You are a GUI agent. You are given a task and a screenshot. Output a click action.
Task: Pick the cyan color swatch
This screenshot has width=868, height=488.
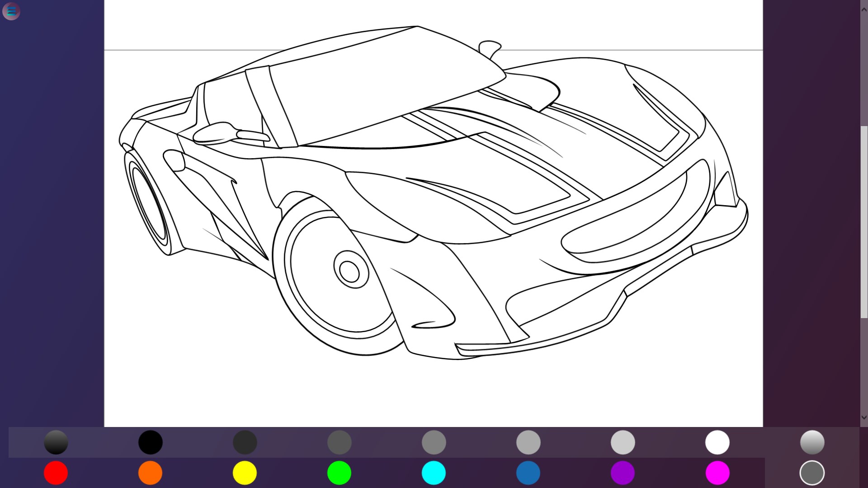(x=434, y=473)
